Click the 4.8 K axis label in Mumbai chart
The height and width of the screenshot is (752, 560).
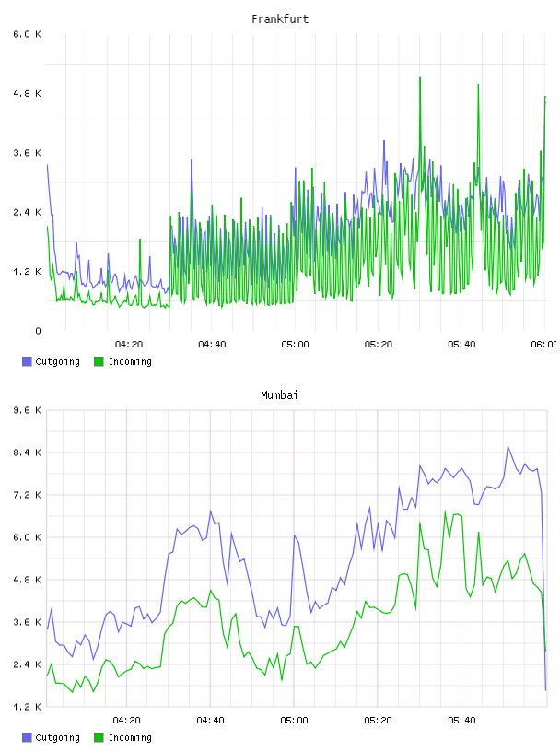[27, 580]
